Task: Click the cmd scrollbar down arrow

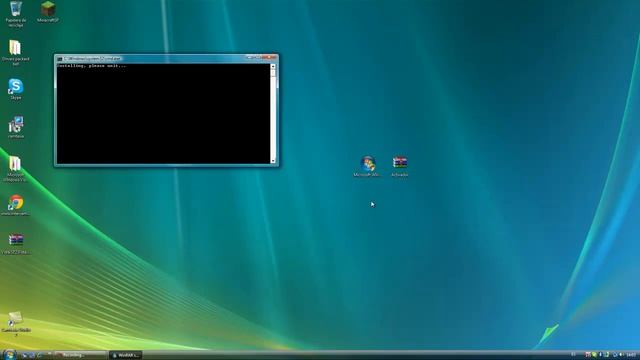Action: click(x=273, y=161)
